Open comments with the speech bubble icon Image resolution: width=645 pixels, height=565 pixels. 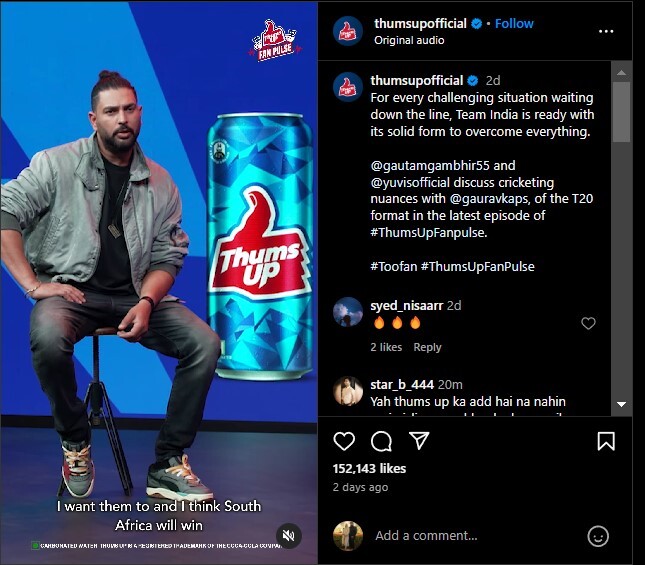tap(381, 441)
